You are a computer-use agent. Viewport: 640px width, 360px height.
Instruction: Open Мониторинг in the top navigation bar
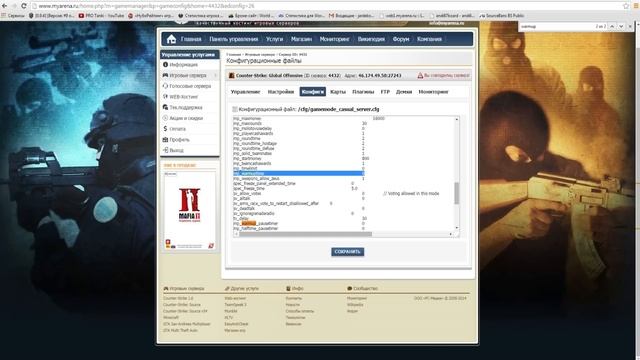click(334, 39)
